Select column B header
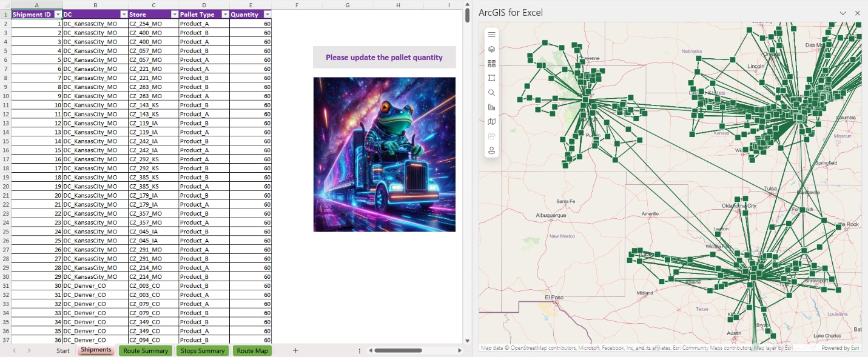Image resolution: width=868 pixels, height=357 pixels. point(95,5)
